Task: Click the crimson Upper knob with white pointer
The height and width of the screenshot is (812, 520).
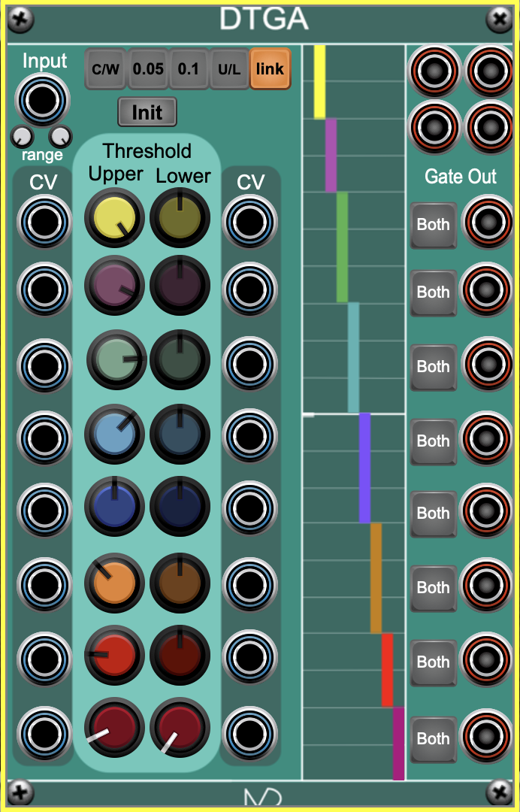Action: click(x=114, y=727)
